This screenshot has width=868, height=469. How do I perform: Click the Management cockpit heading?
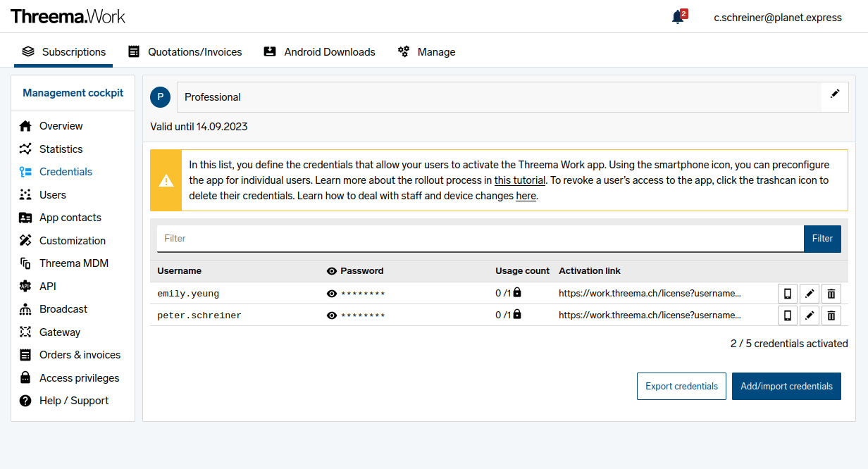click(x=73, y=93)
